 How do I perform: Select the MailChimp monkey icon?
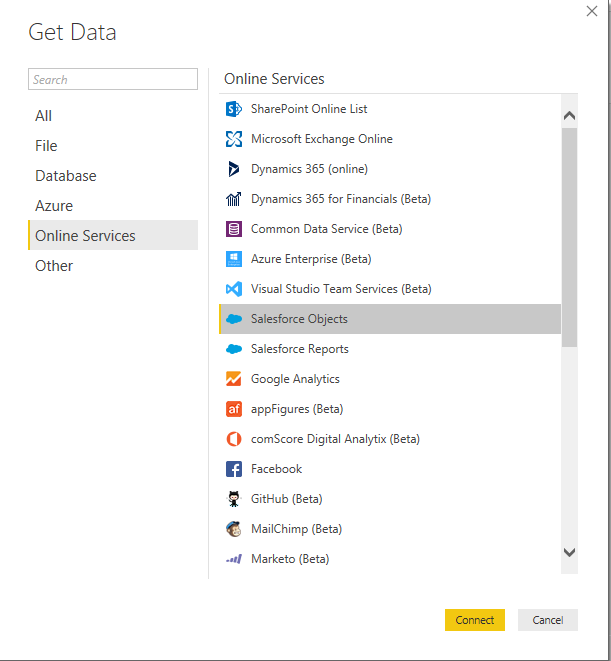234,529
